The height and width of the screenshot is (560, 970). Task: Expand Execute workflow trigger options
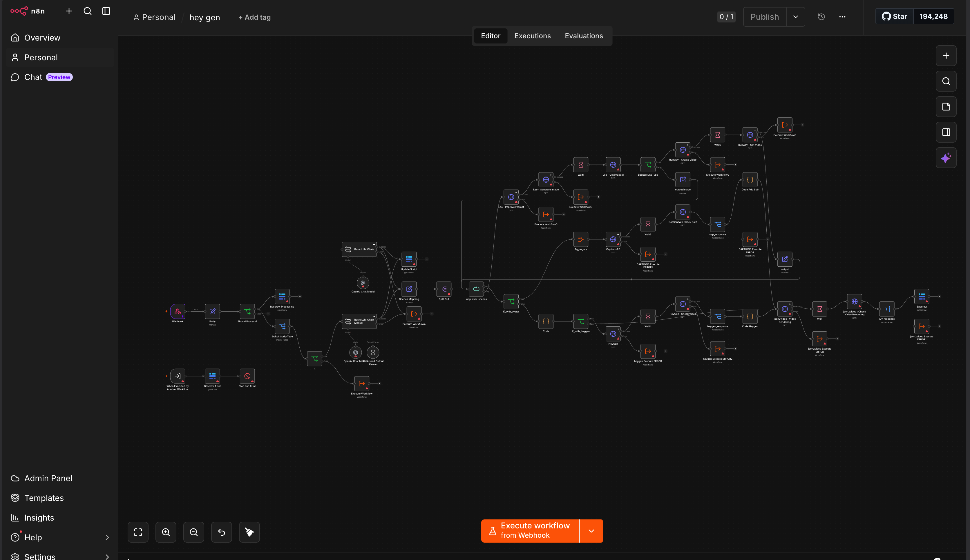coord(591,531)
